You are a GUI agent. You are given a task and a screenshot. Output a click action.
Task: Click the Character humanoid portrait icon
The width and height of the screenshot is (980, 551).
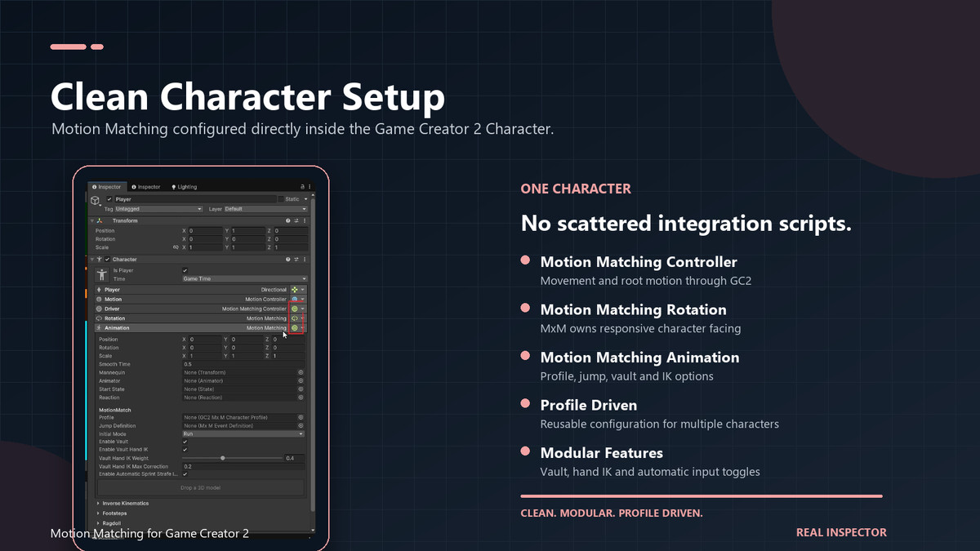102,275
